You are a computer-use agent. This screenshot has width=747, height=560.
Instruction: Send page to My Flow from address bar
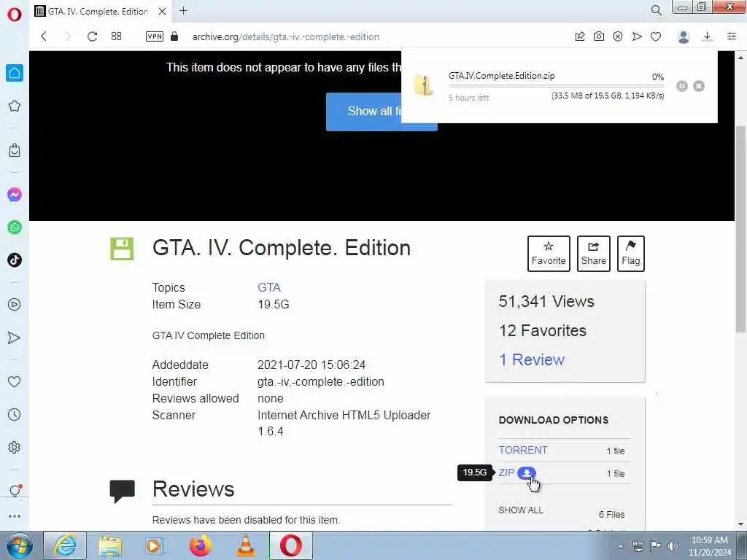[637, 36]
